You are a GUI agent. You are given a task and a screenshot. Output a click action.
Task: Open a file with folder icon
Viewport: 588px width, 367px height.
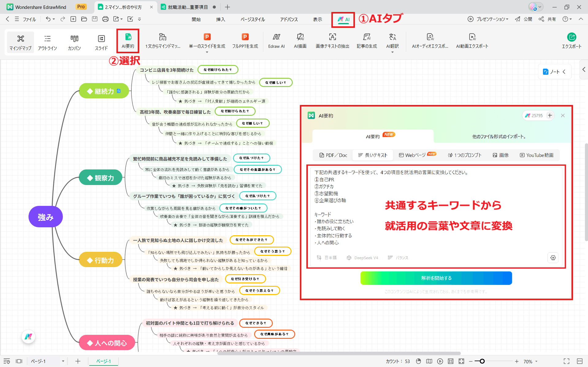click(84, 19)
